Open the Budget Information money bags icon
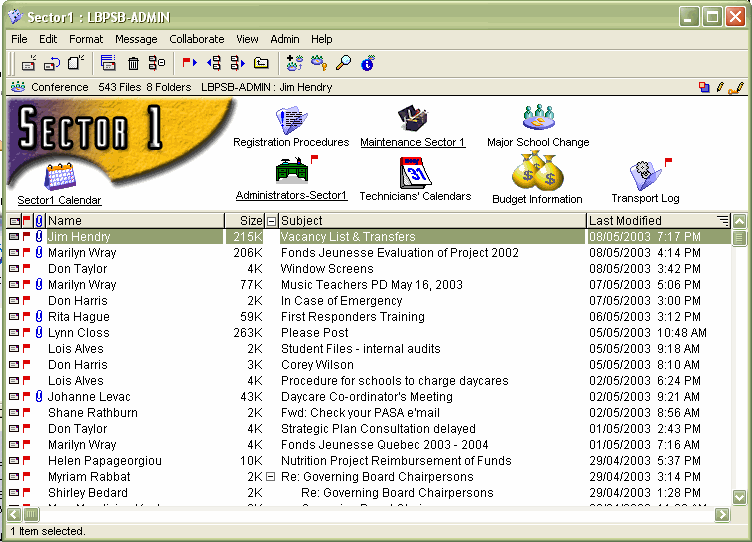This screenshot has width=752, height=542. [x=537, y=174]
